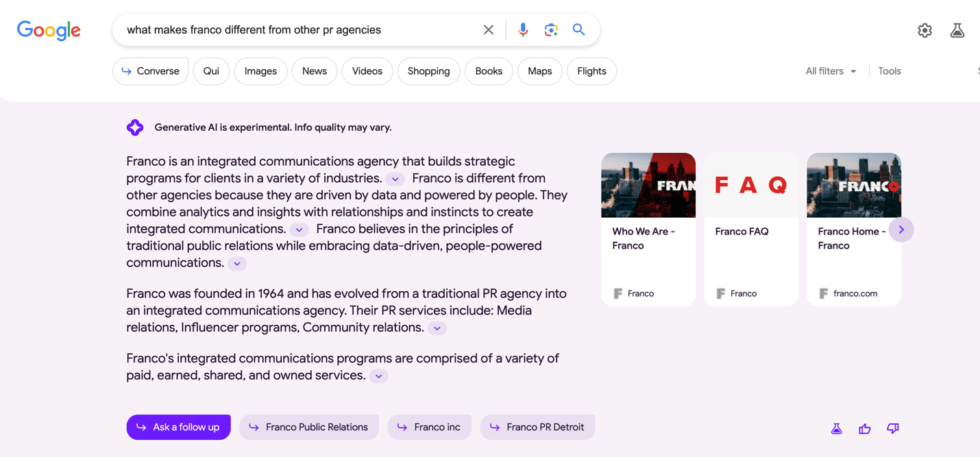Screen dimensions: 980x457
Task: Click the Ask a follow up button
Action: pyautogui.click(x=178, y=427)
